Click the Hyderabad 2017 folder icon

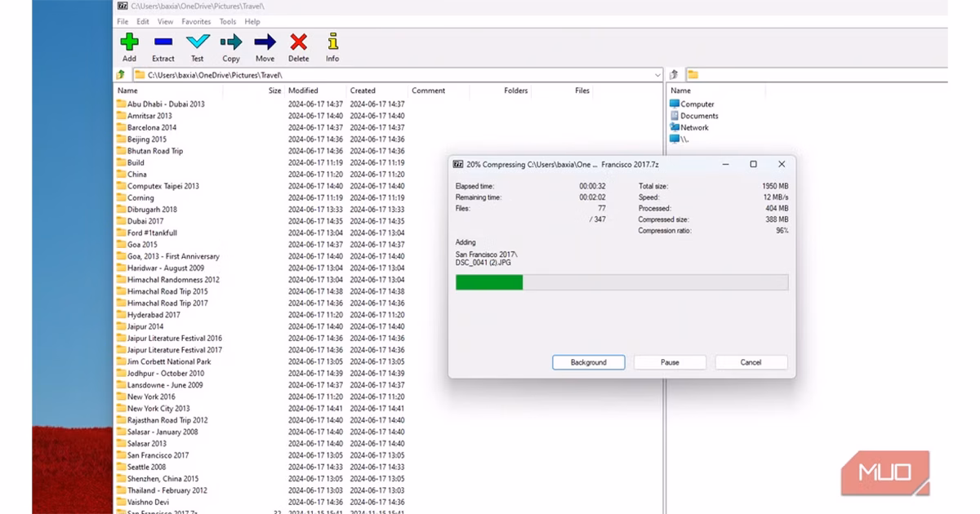121,315
